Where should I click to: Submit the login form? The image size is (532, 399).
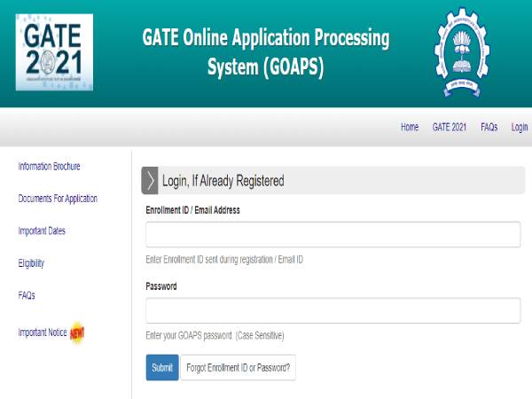tap(162, 367)
